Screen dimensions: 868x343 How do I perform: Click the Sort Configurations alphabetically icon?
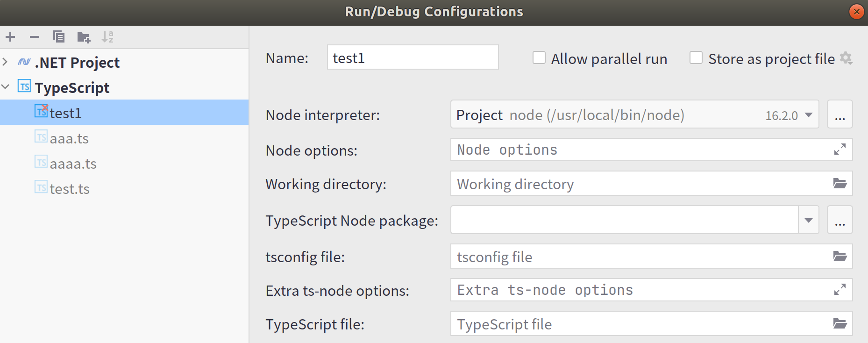pos(108,37)
